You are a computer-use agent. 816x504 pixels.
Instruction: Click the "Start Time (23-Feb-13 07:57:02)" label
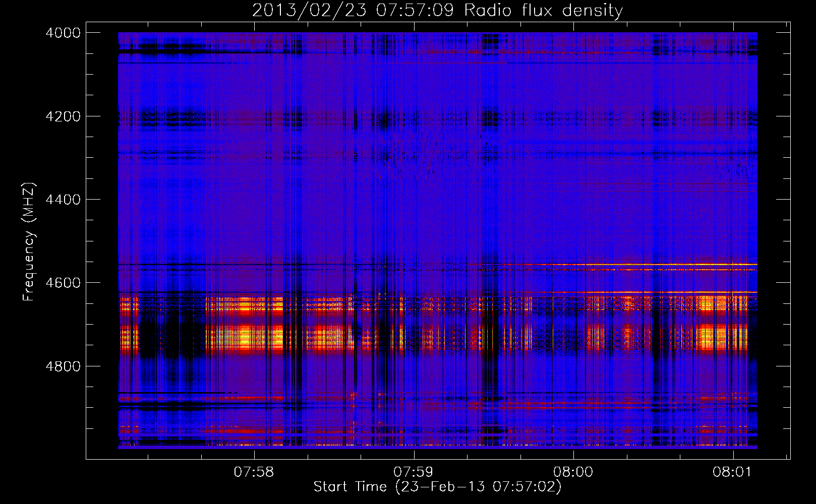point(437,487)
